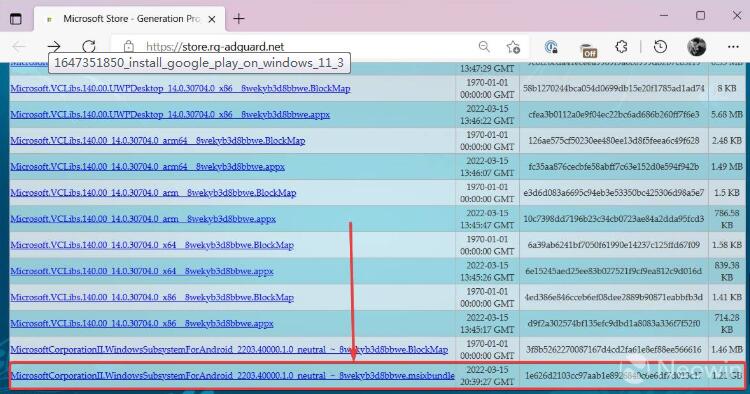This screenshot has height=394, width=750.
Task: Download VCLibs 140.00 x64 BlockMap link
Action: 152,245
